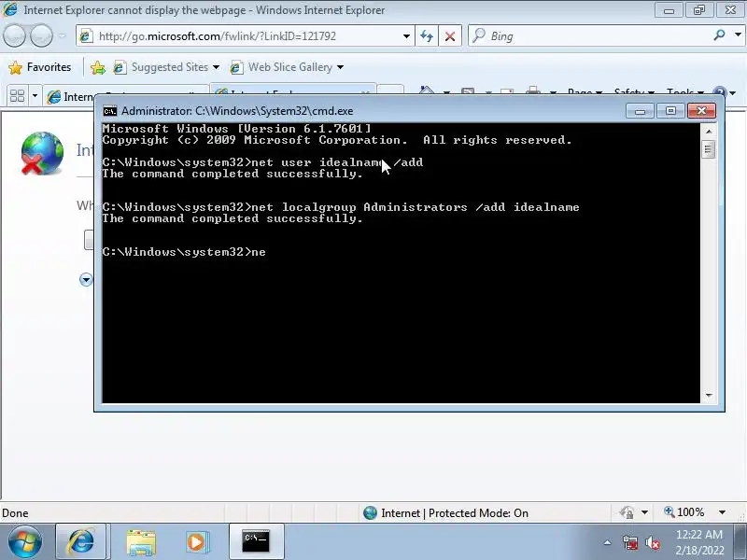This screenshot has width=747, height=560.
Task: Click the cmd scrollbar up arrow
Action: [x=709, y=131]
